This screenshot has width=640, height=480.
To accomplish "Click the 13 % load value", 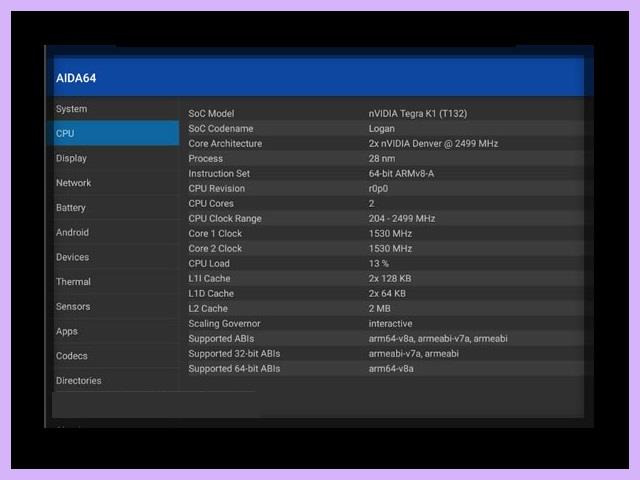I will (x=379, y=264).
